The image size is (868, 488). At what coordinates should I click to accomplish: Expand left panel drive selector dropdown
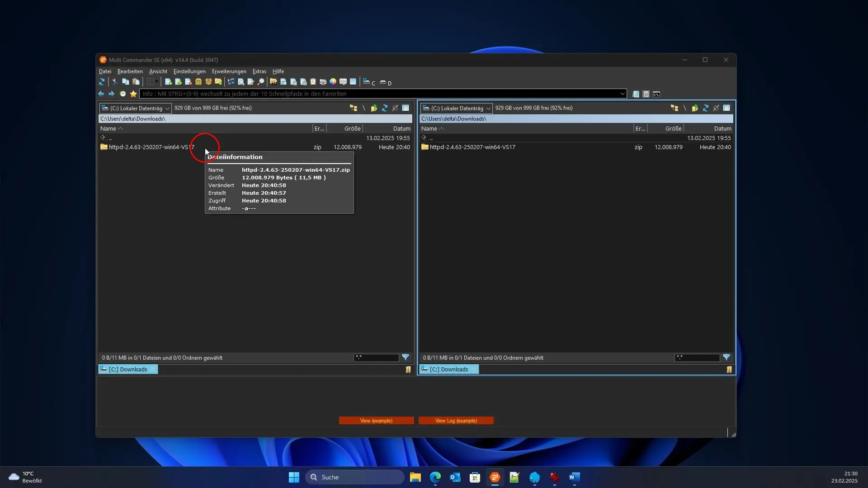click(x=168, y=108)
